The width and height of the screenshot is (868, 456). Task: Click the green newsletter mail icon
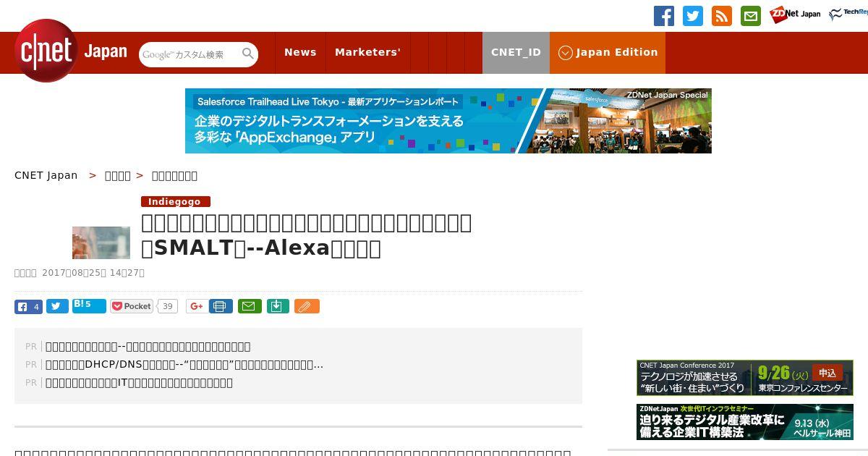751,16
